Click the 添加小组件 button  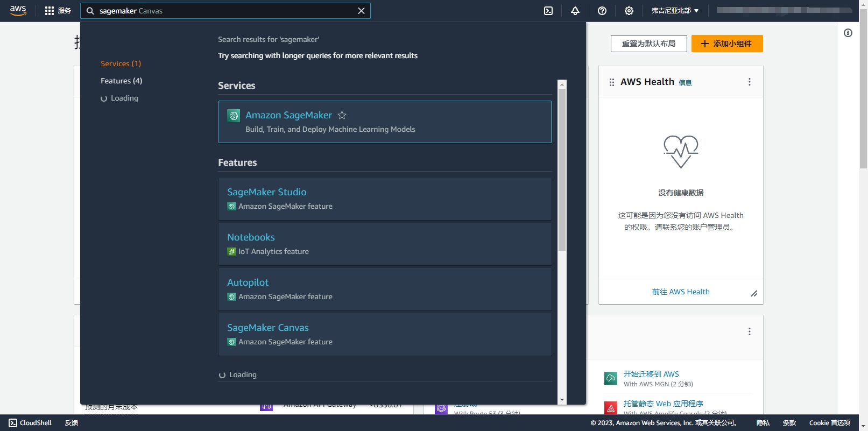pyautogui.click(x=727, y=44)
